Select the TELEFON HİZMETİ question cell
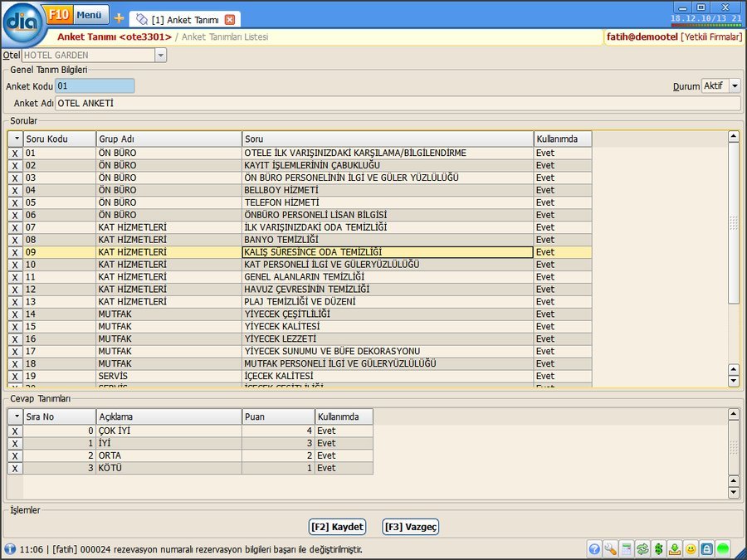This screenshot has width=747, height=560. tap(388, 203)
